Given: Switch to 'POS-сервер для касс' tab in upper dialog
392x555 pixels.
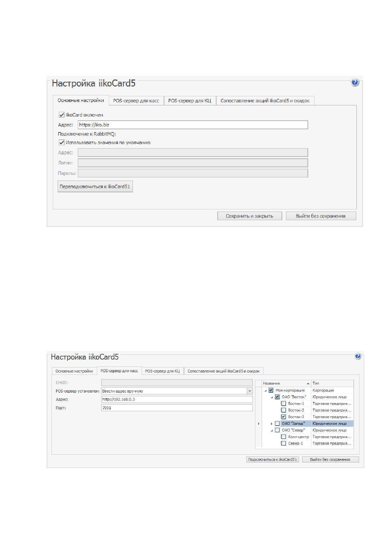Looking at the screenshot, I should coord(136,101).
